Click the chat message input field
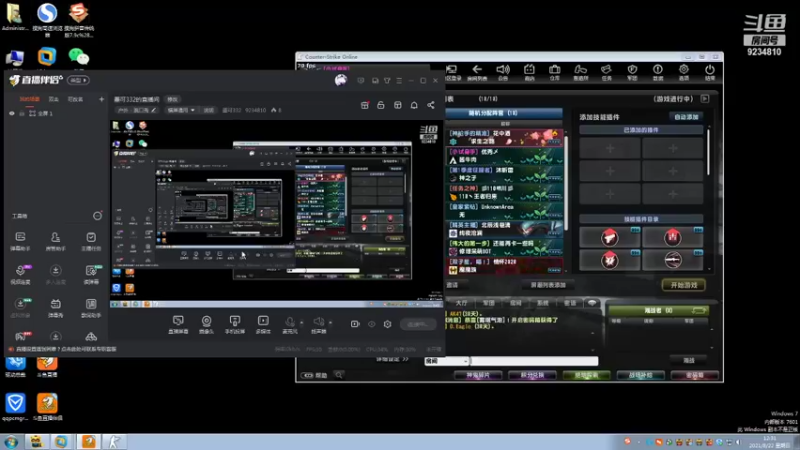 click(534, 361)
